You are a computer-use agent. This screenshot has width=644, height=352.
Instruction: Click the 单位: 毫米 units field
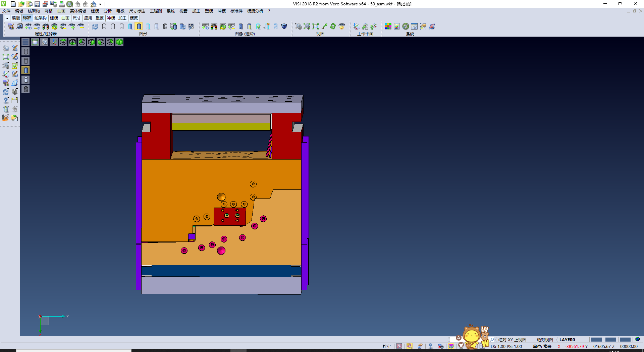coord(542,346)
